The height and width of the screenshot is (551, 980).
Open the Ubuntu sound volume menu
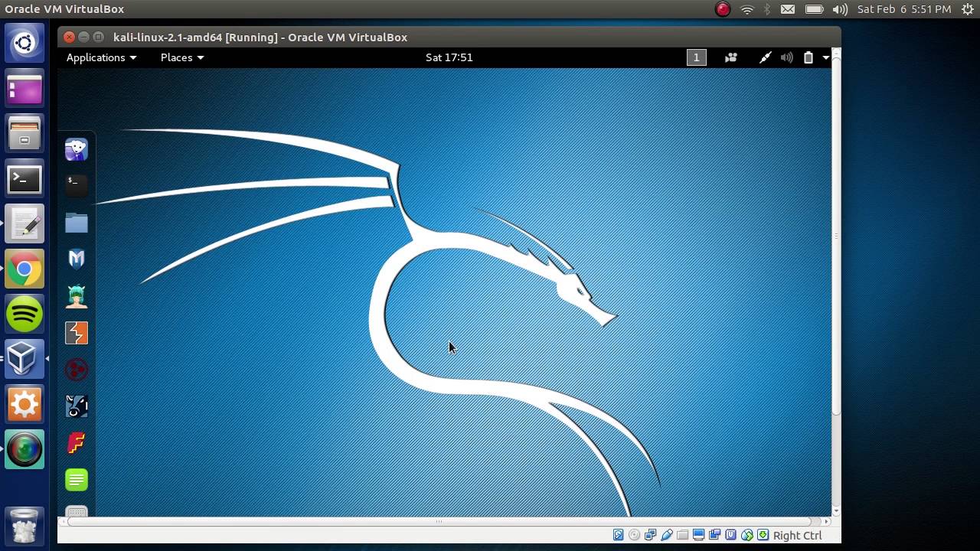(840, 9)
